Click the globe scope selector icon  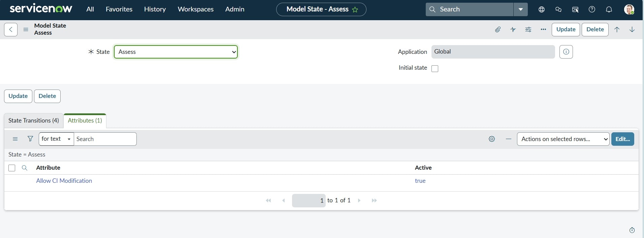tap(542, 9)
